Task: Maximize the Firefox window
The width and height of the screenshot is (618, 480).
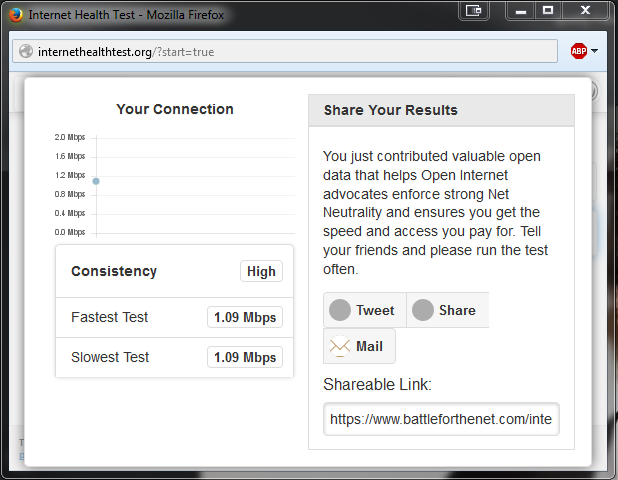Action: click(x=548, y=10)
